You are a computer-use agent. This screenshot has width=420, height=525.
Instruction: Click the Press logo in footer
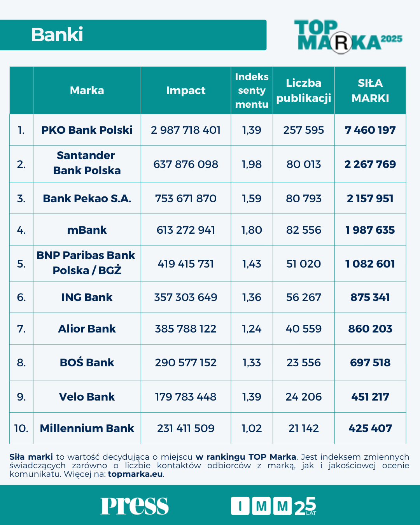tap(135, 506)
